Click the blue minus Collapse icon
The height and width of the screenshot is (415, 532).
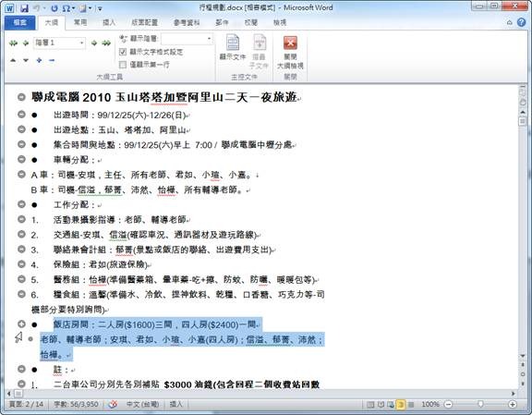click(x=52, y=60)
